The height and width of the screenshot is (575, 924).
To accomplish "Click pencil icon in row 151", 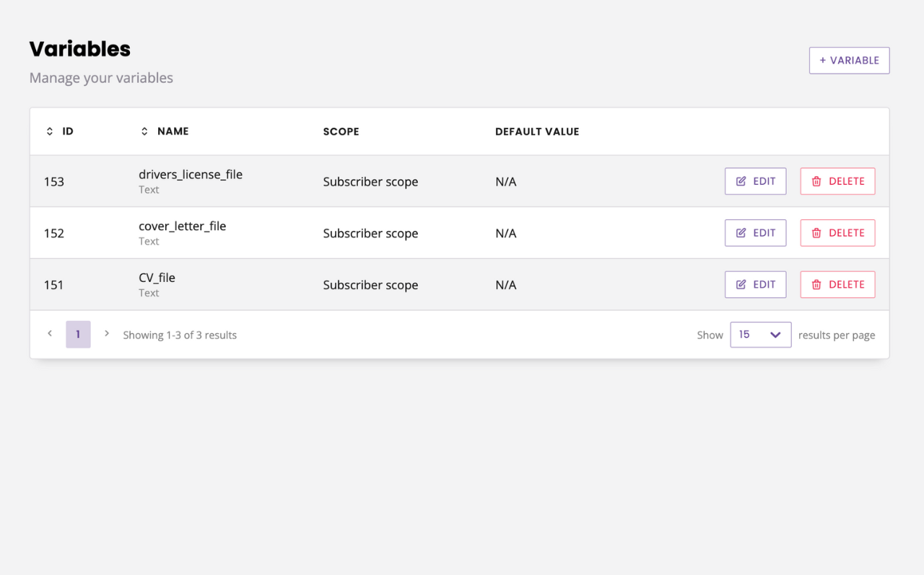I will [741, 285].
